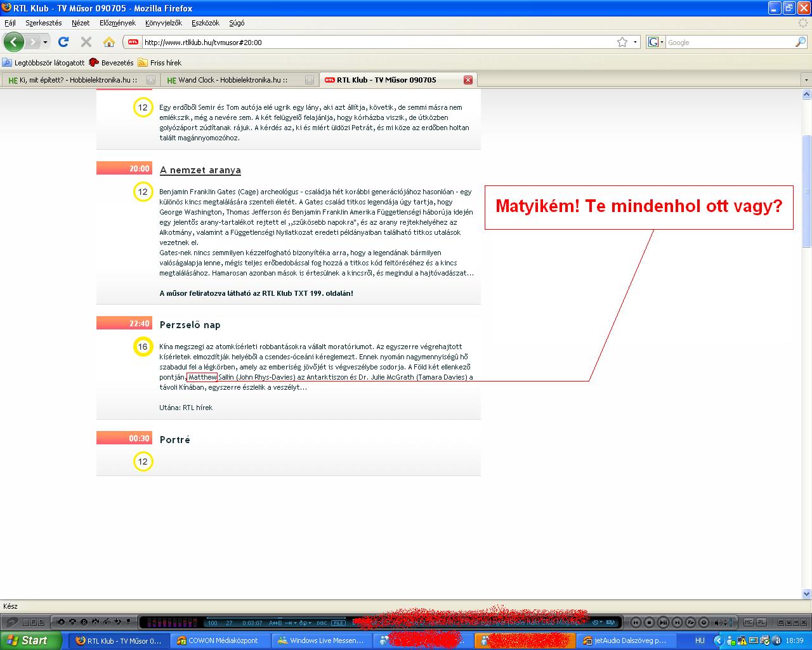Click the URL address field
812x650 pixels.
click(379, 42)
